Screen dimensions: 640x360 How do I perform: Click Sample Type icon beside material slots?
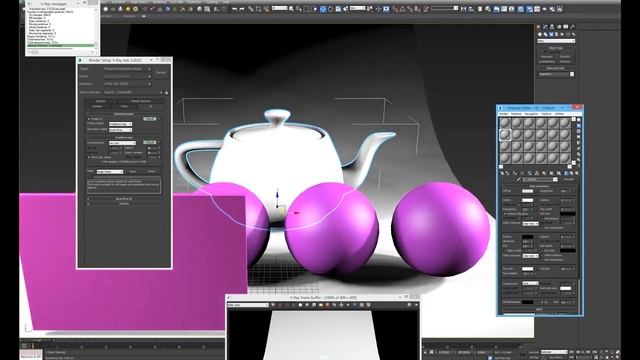pyautogui.click(x=579, y=120)
